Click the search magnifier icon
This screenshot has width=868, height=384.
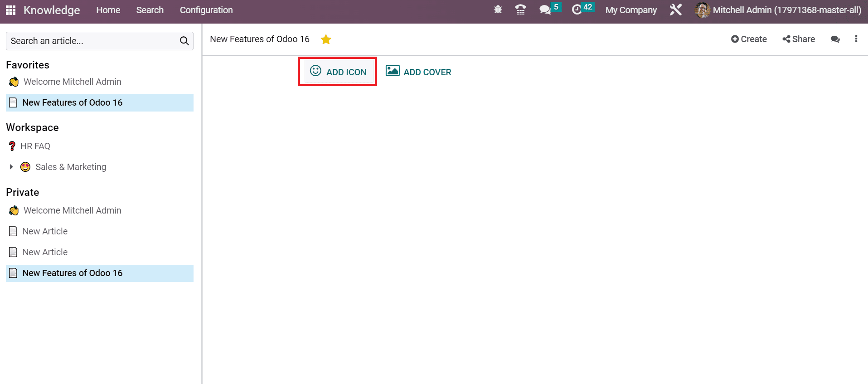(x=184, y=41)
